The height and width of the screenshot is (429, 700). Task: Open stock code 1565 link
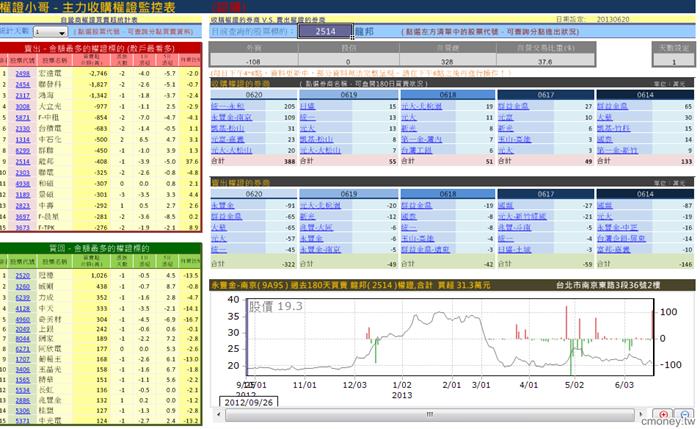tap(23, 379)
